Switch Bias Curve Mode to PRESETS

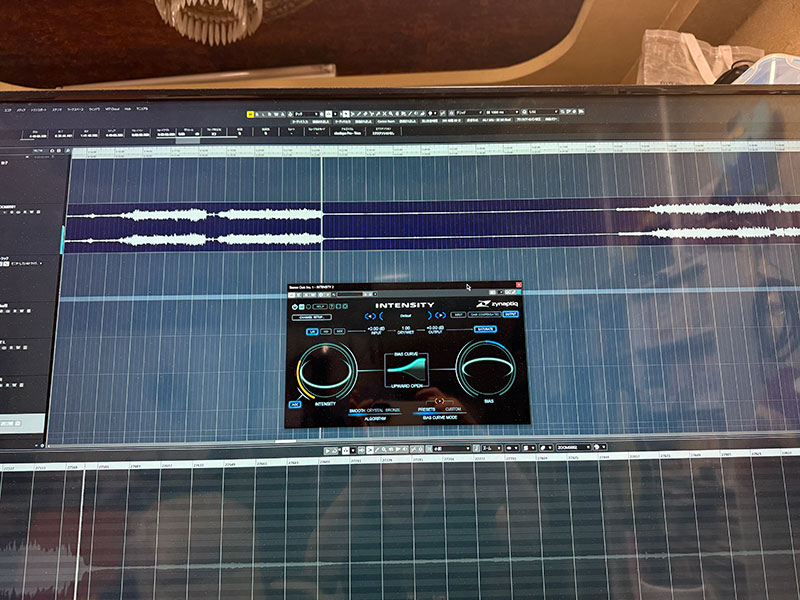pyautogui.click(x=427, y=409)
